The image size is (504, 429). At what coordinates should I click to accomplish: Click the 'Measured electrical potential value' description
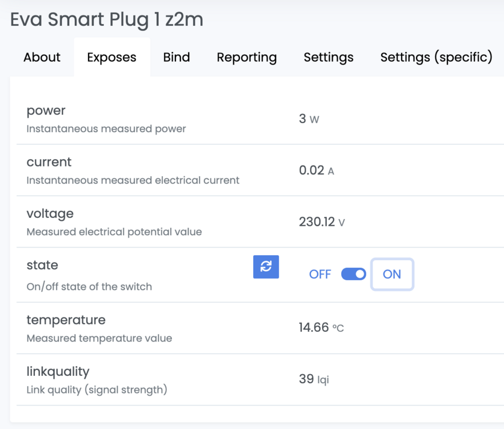114,232
